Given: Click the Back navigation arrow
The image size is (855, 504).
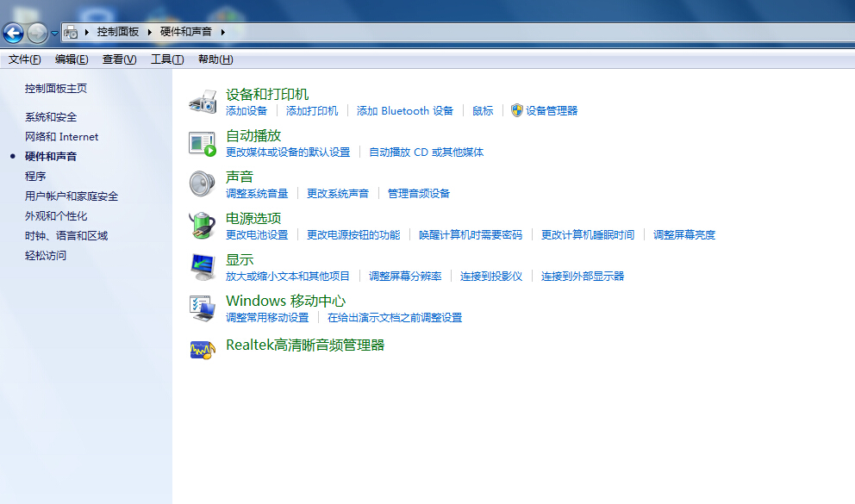Looking at the screenshot, I should point(13,34).
